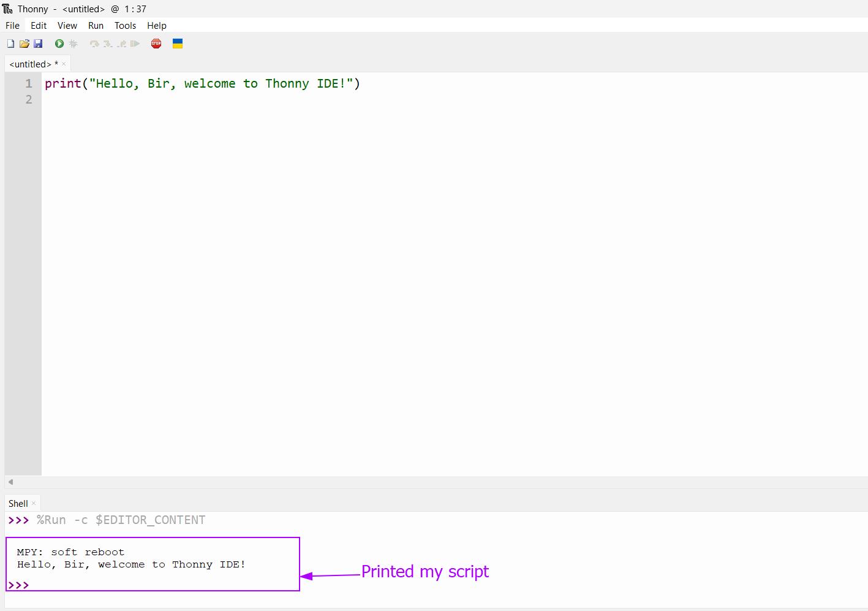Click the shell output 'Hello, Bir, welcome to Thonny IDE!'
Viewport: 868px width, 611px height.
(131, 564)
